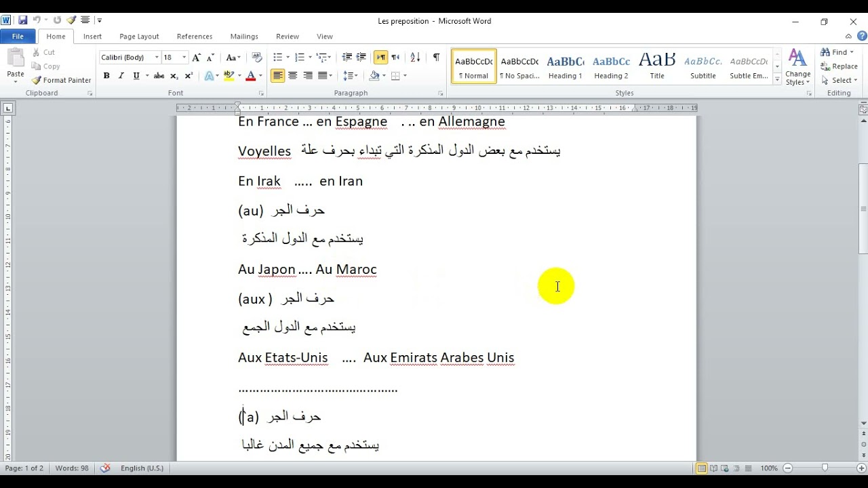Toggle Align Text Left
The image size is (868, 488).
(278, 76)
